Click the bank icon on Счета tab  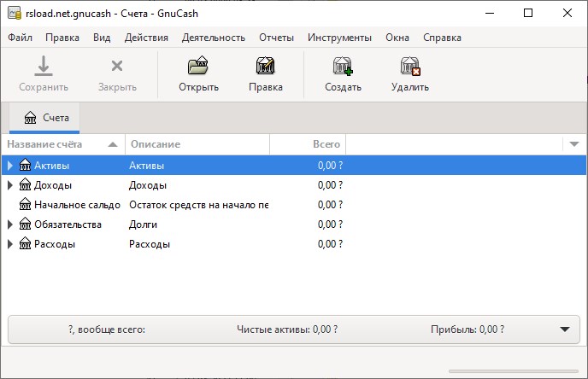point(31,118)
